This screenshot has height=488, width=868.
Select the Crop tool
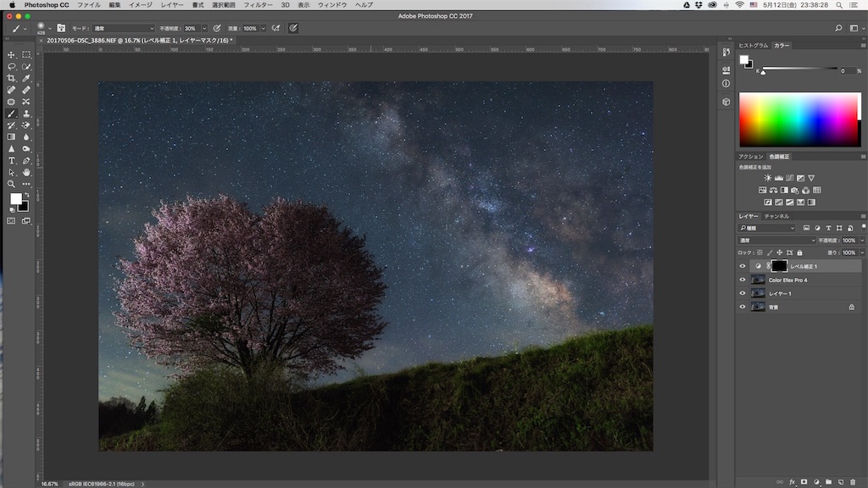11,78
